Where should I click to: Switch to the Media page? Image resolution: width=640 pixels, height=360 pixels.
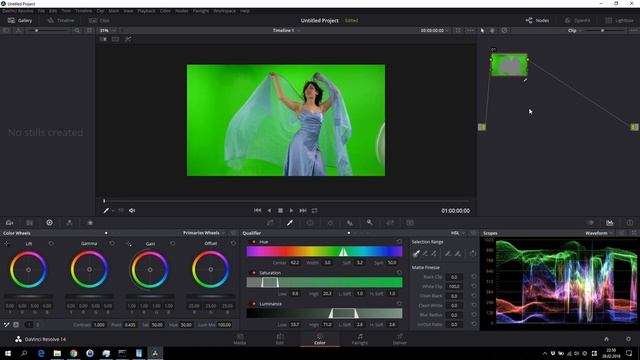coord(240,339)
